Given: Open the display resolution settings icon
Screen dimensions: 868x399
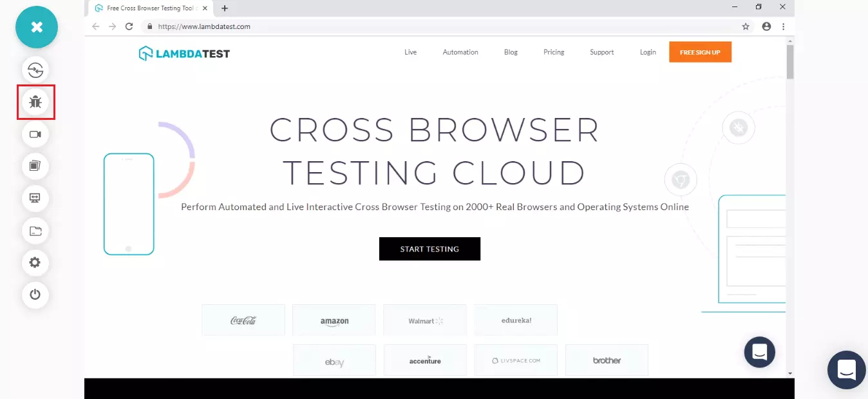Looking at the screenshot, I should click(x=35, y=198).
